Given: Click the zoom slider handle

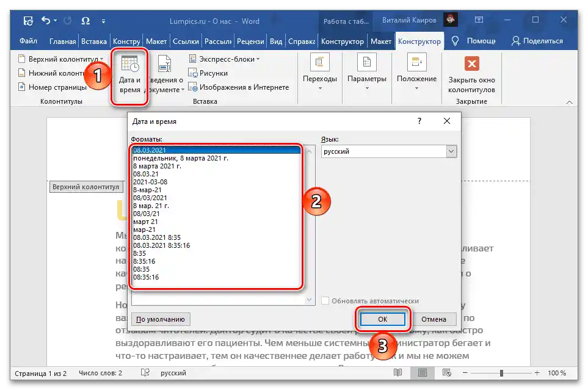Looking at the screenshot, I should 501,373.
